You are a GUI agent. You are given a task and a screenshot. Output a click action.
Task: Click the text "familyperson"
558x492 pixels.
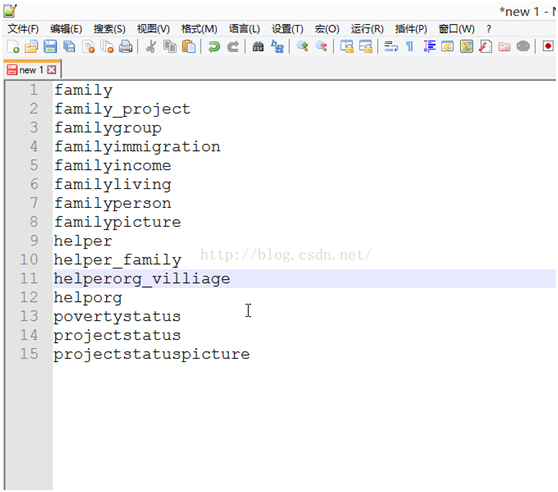pos(113,203)
